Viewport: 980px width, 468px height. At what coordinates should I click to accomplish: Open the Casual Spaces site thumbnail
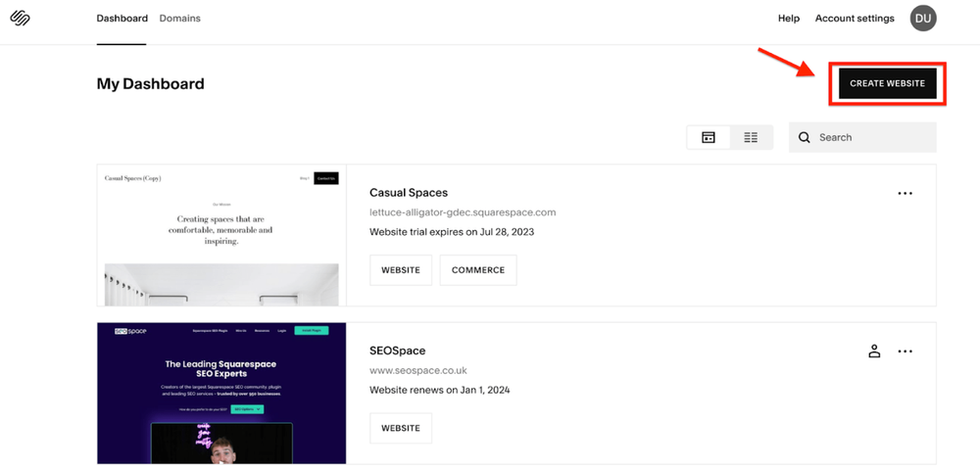[221, 235]
